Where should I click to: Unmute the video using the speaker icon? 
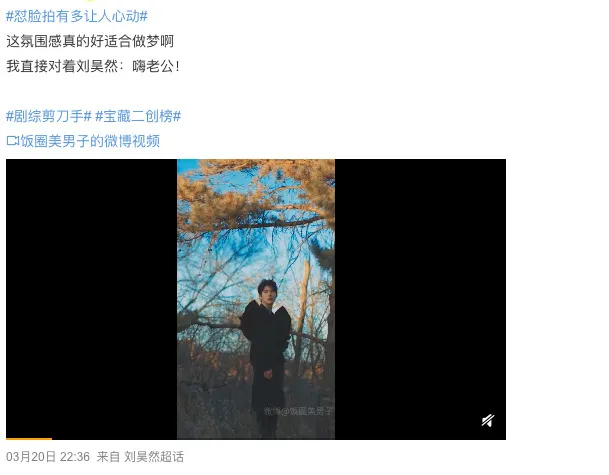(x=488, y=420)
